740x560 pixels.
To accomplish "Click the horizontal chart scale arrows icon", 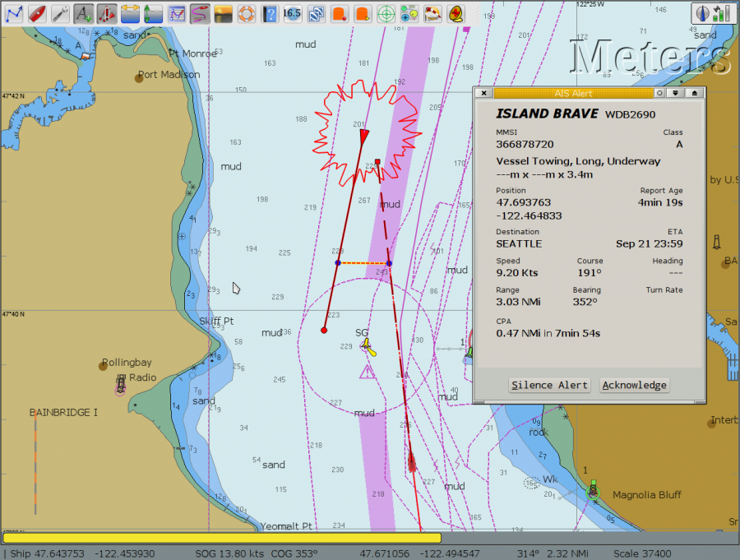I will (x=130, y=13).
